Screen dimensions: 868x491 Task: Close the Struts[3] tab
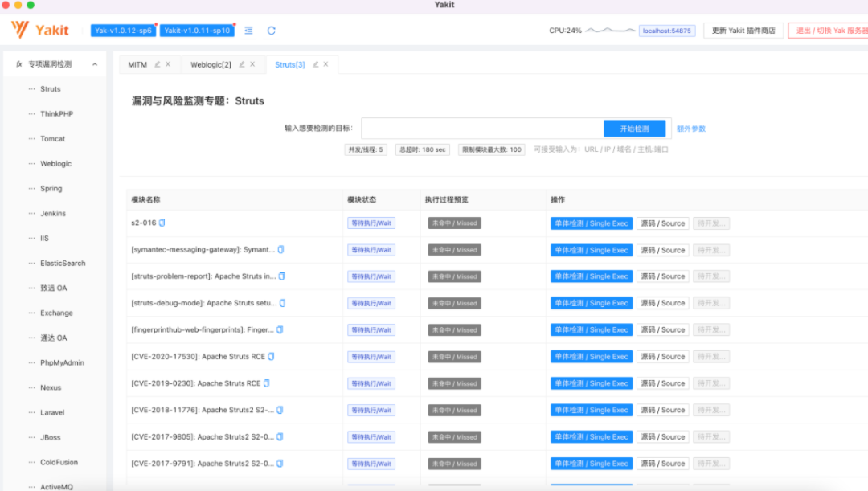326,64
